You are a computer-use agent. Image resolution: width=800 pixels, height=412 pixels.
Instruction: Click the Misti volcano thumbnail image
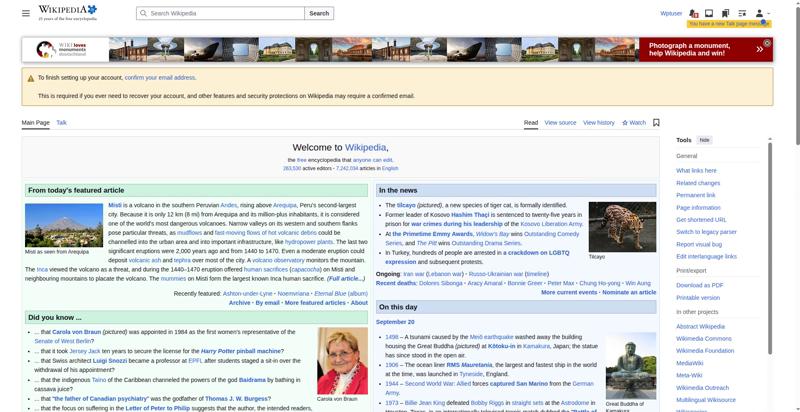[x=64, y=225]
